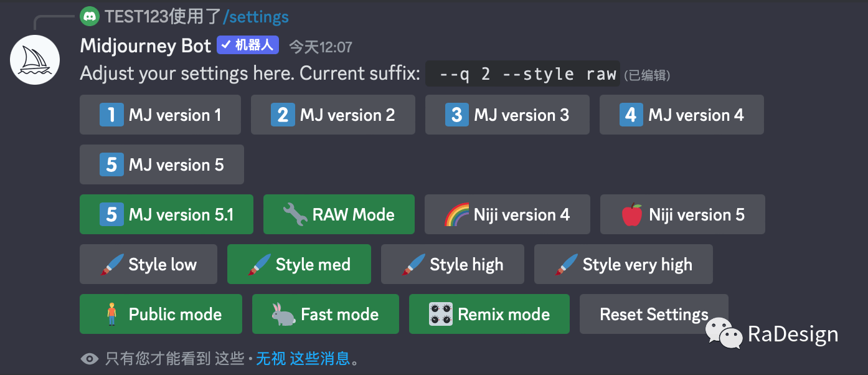Click the control knobs Remix mode icon
Screen dimensions: 868x375
click(x=440, y=314)
